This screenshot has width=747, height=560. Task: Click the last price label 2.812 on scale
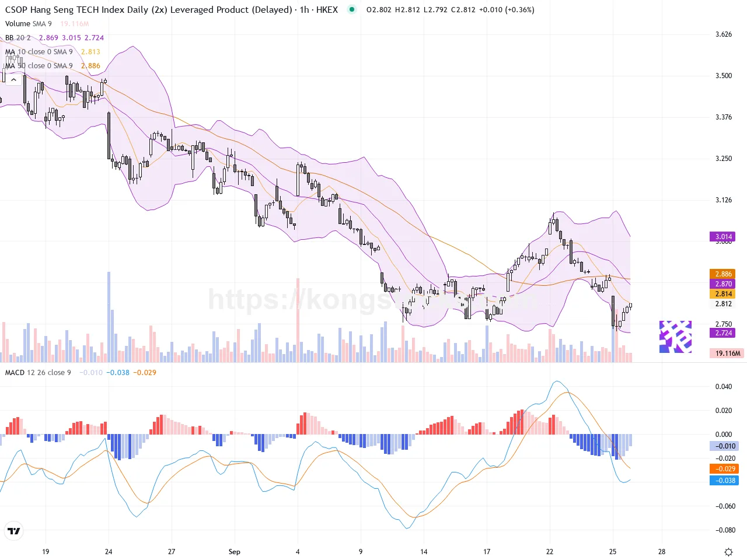[724, 304]
